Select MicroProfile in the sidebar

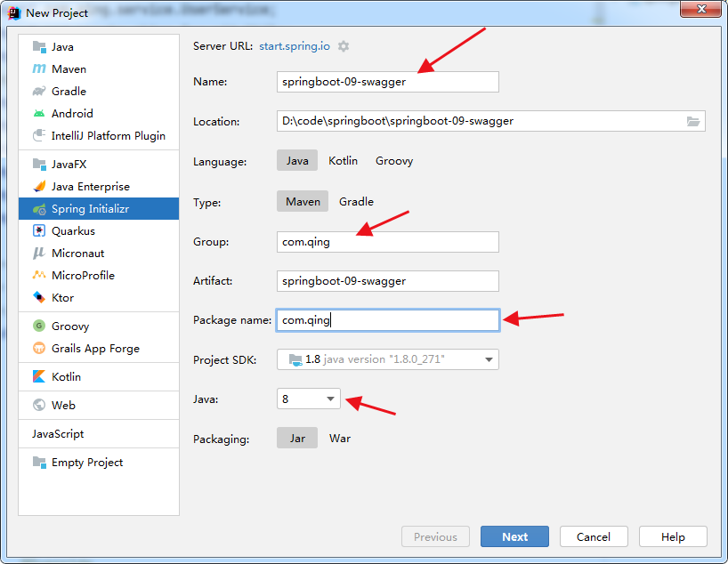point(99,275)
